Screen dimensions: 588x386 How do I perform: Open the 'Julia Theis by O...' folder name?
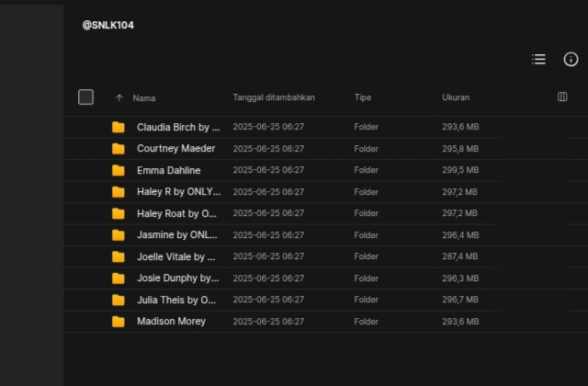click(176, 300)
